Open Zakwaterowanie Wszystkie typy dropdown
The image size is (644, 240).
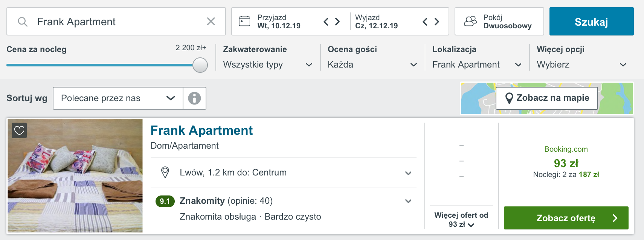(x=268, y=65)
